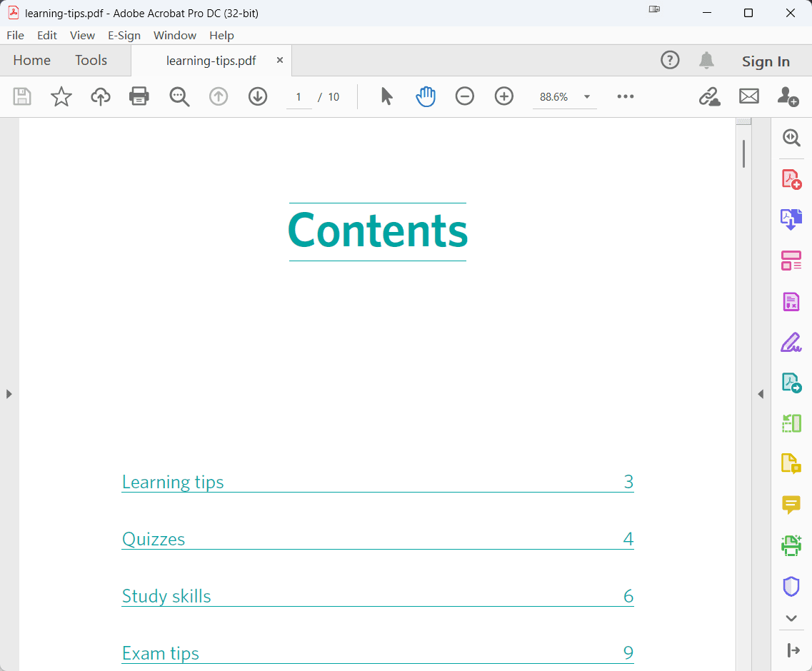Click the Print file icon
Viewport: 812px width, 671px height.
[x=139, y=96]
